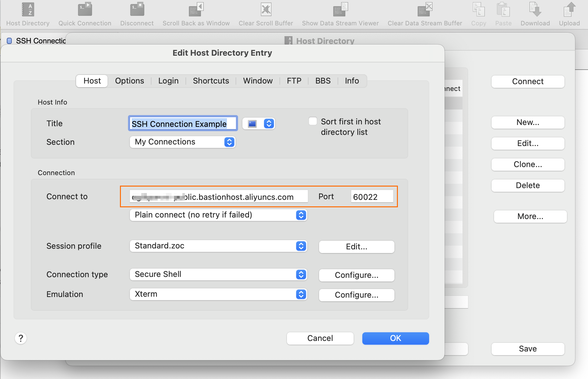Click Save in Host Directory window
The width and height of the screenshot is (588, 379).
528,349
